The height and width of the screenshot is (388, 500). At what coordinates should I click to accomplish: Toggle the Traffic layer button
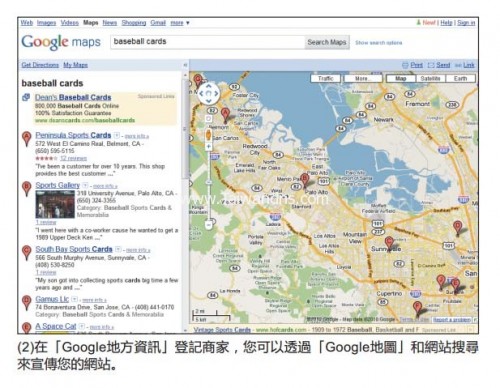[325, 78]
